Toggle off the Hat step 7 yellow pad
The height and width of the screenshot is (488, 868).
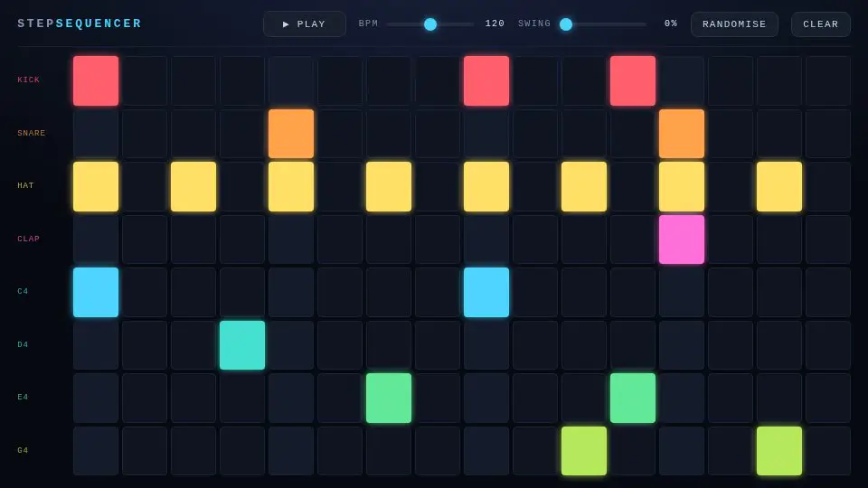[x=389, y=186]
